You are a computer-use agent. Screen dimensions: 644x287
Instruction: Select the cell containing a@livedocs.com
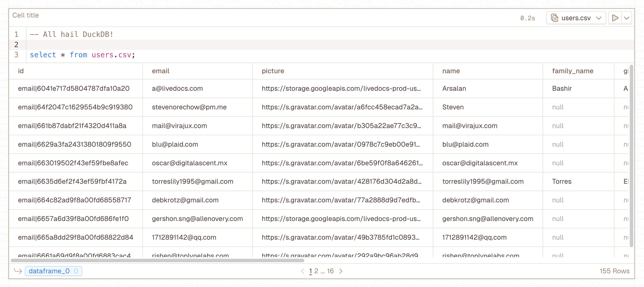(177, 88)
